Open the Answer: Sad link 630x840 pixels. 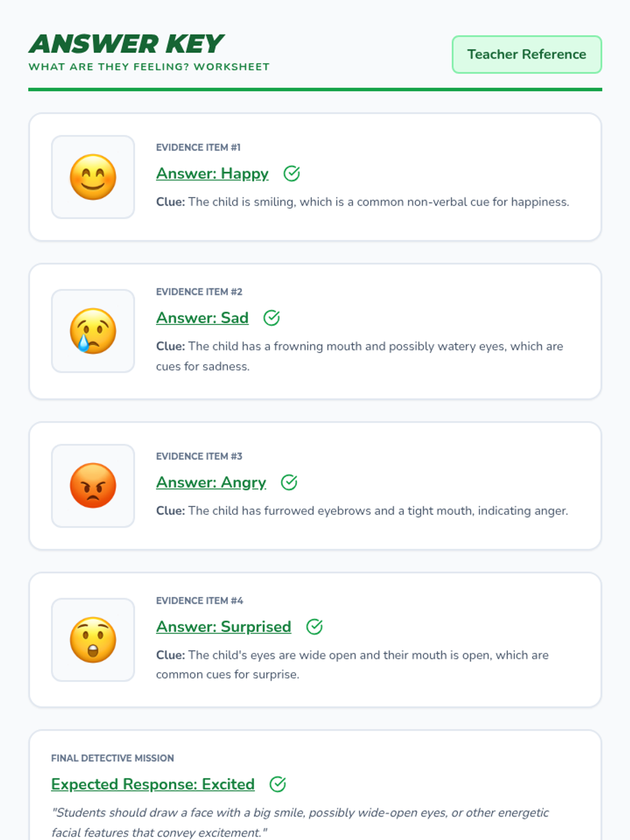coord(202,318)
